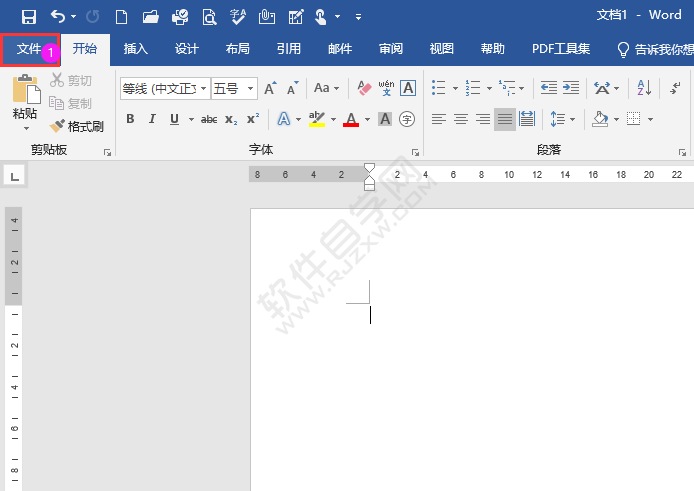This screenshot has width=694, height=491.
Task: Open the font name dropdown
Action: click(x=204, y=89)
